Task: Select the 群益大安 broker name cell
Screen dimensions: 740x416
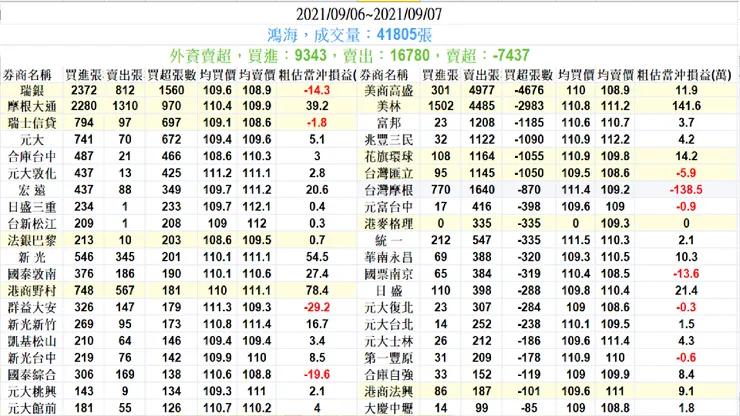Action: tap(32, 307)
